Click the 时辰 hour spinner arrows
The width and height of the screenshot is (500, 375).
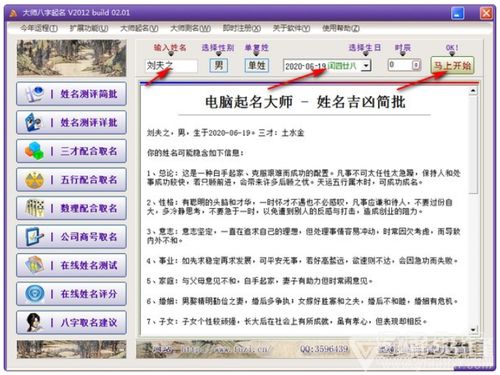[x=415, y=65]
